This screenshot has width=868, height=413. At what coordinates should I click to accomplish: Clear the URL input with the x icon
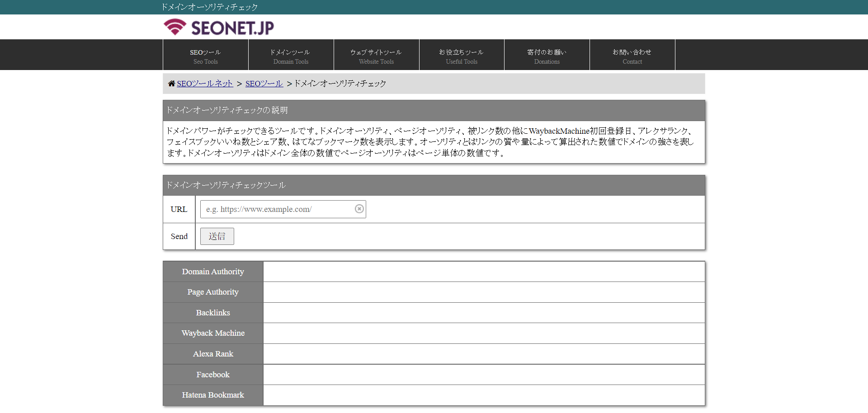(x=359, y=209)
